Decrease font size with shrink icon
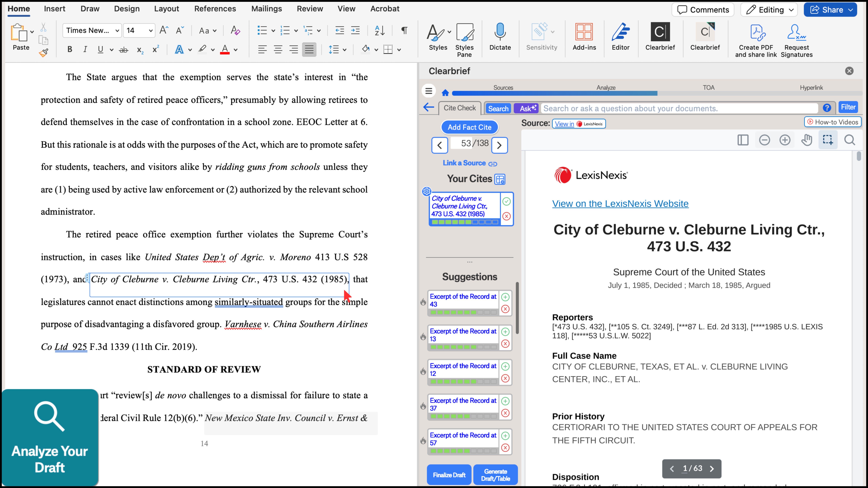 [x=180, y=30]
